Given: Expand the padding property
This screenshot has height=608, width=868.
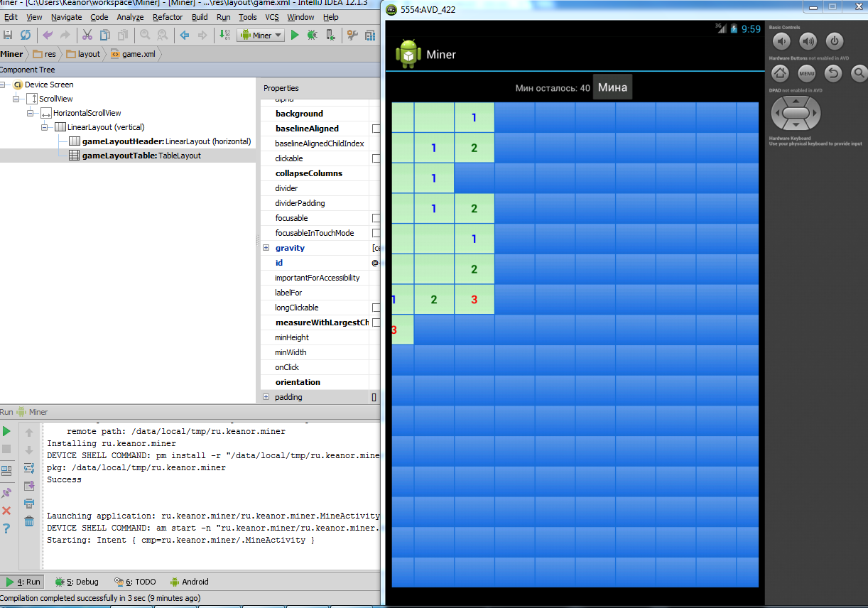Looking at the screenshot, I should (x=266, y=397).
